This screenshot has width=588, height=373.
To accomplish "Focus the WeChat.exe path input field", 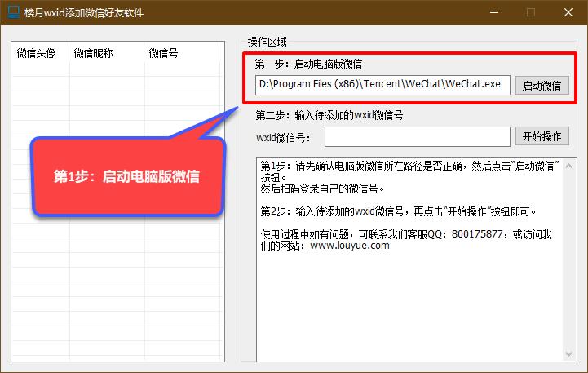I will tap(382, 85).
